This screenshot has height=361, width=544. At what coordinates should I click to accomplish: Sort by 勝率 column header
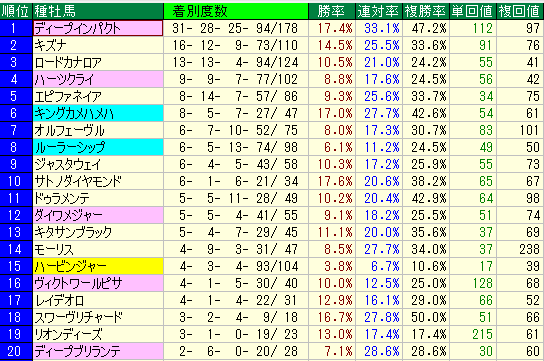coord(332,11)
